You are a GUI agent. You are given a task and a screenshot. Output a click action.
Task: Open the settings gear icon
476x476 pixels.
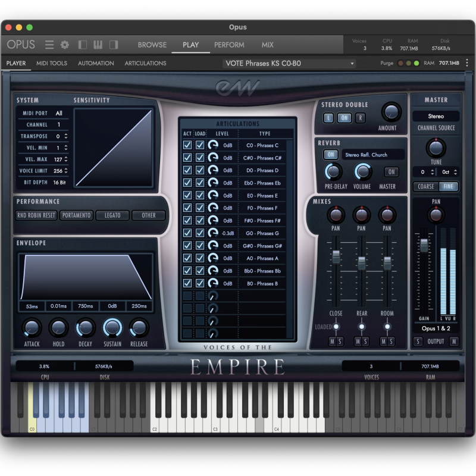[x=65, y=45]
